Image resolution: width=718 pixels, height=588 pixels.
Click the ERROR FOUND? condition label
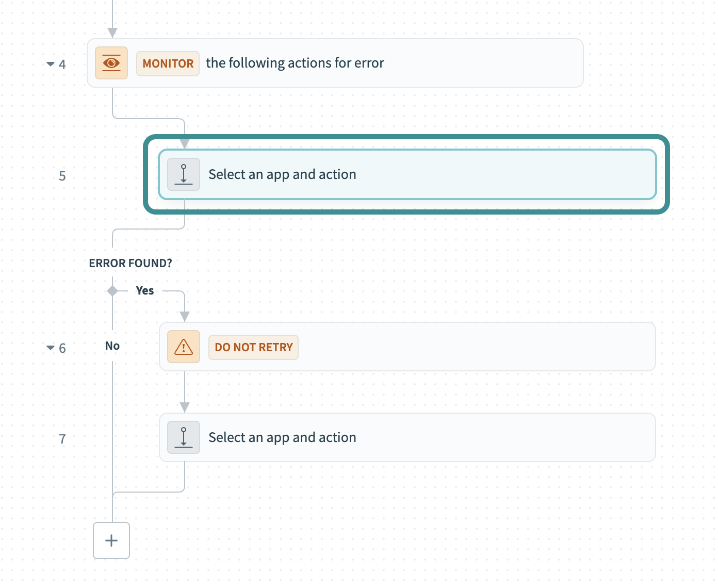[130, 263]
